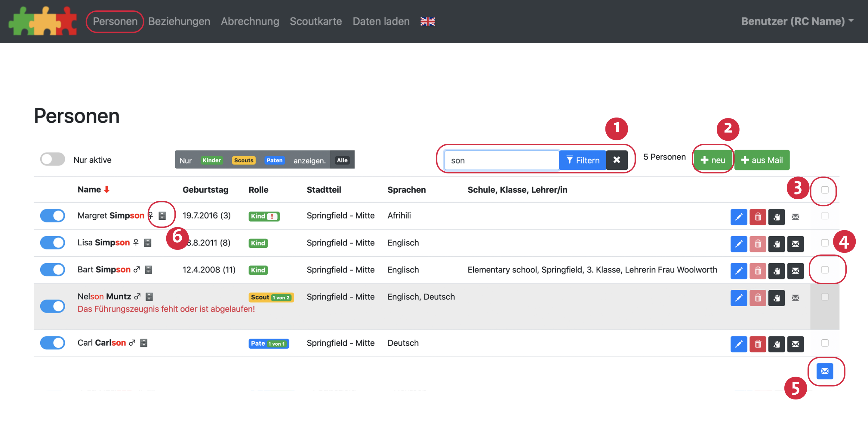Open archive icon next to Margret Simpson
The image size is (868, 428).
pos(162,216)
